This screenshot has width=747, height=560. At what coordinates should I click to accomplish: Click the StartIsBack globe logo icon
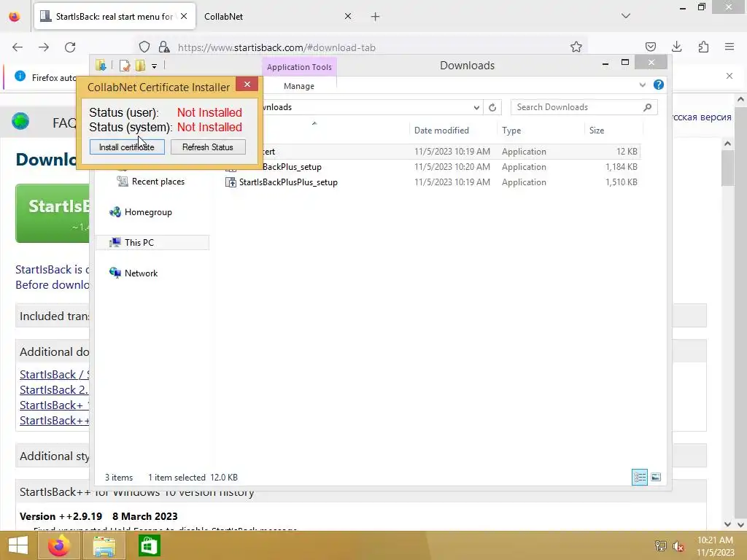20,122
